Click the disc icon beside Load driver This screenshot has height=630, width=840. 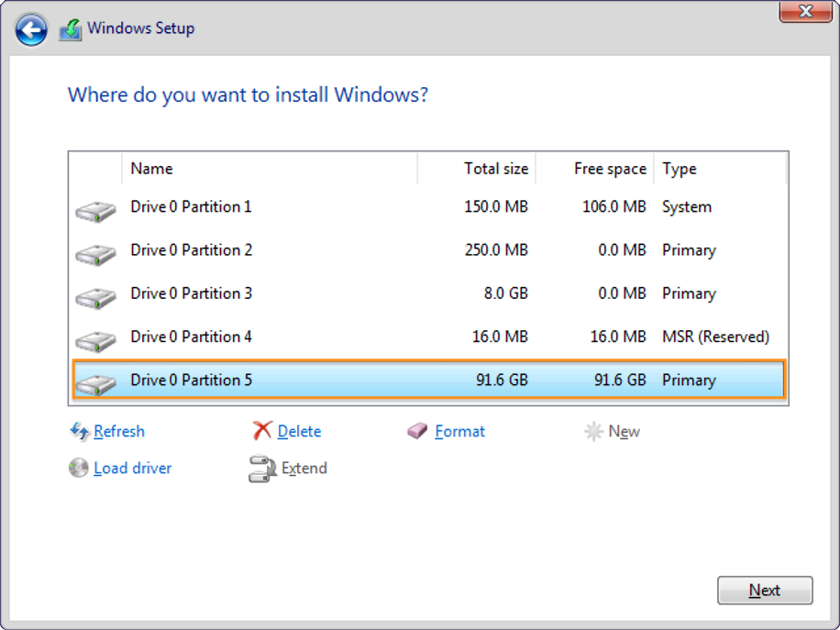(x=78, y=468)
